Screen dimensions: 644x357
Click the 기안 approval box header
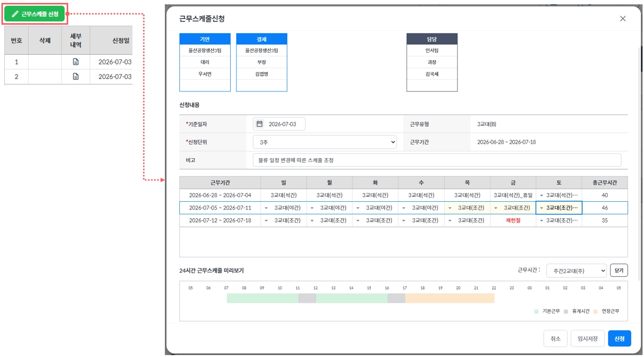[x=205, y=39]
